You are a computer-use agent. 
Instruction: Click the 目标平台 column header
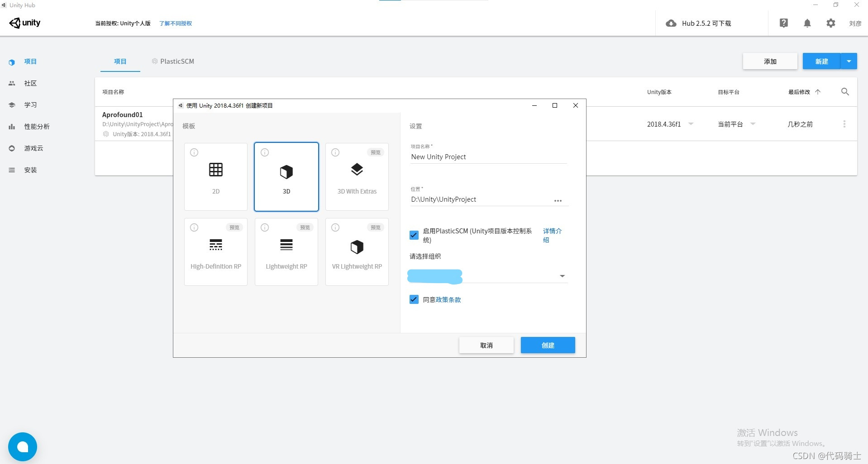click(729, 92)
